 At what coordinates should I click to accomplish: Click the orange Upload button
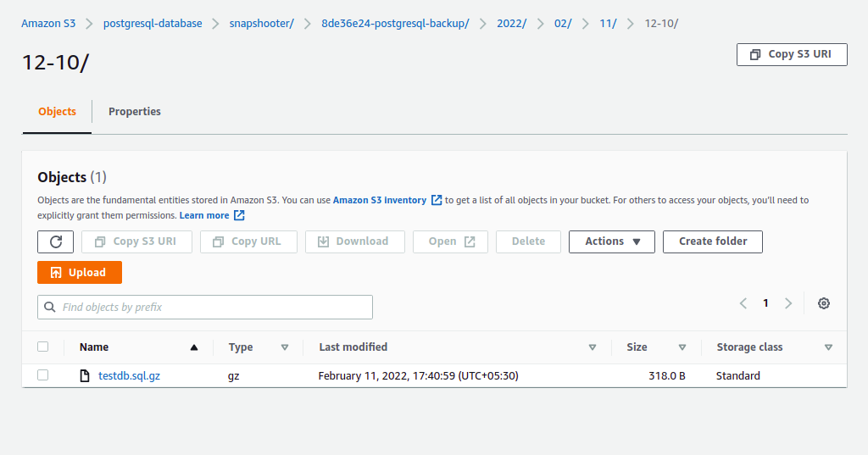pos(80,272)
